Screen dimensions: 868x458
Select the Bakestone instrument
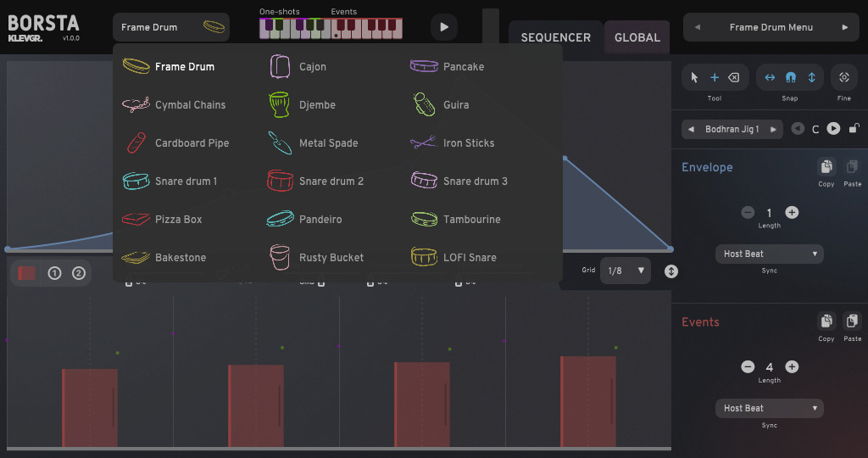pyautogui.click(x=164, y=258)
